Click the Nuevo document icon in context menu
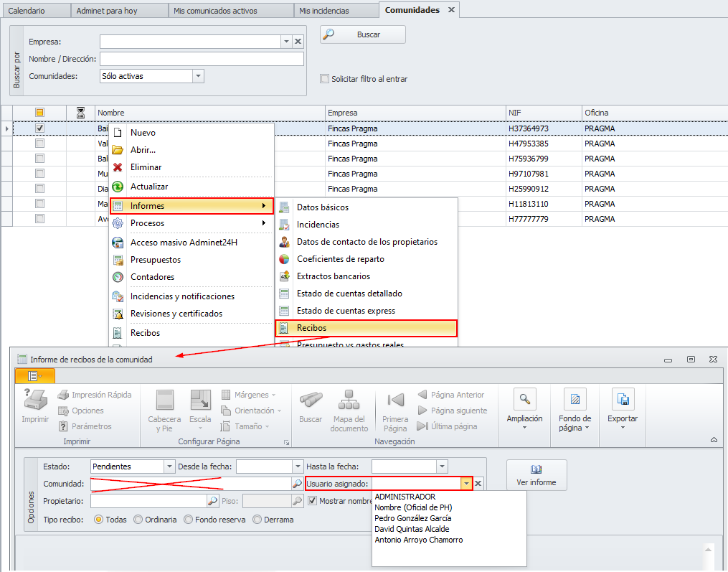 click(118, 133)
